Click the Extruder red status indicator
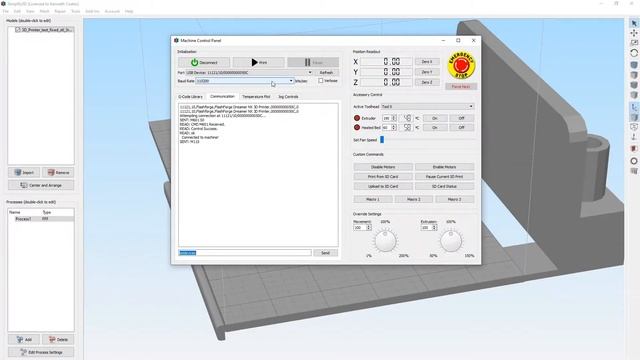The height and width of the screenshot is (360, 640). [357, 118]
